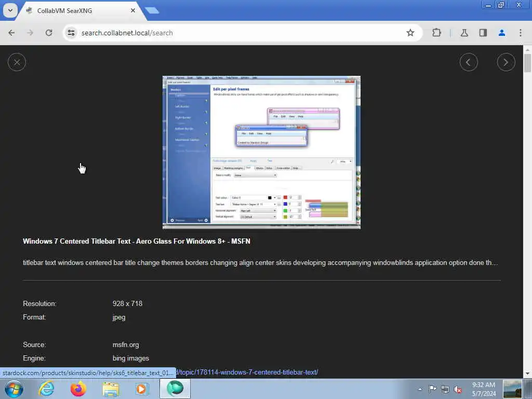
Task: Click the browser Back arrow
Action: click(x=11, y=33)
